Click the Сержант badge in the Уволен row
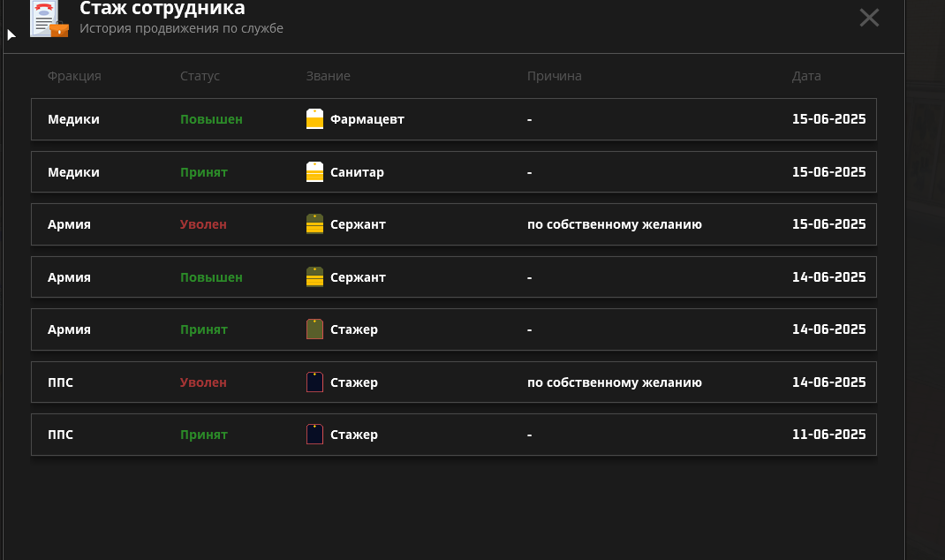This screenshot has width=945, height=560. (x=314, y=224)
